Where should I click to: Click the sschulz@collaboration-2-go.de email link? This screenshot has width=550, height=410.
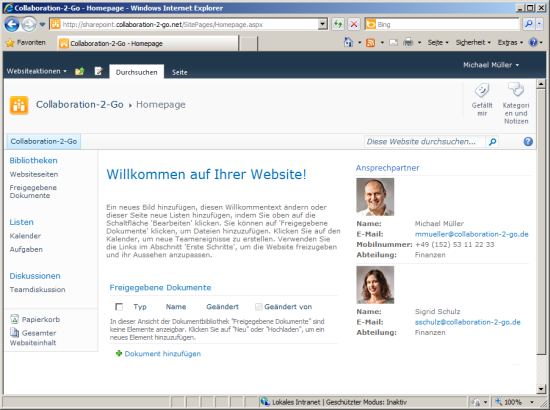(468, 322)
